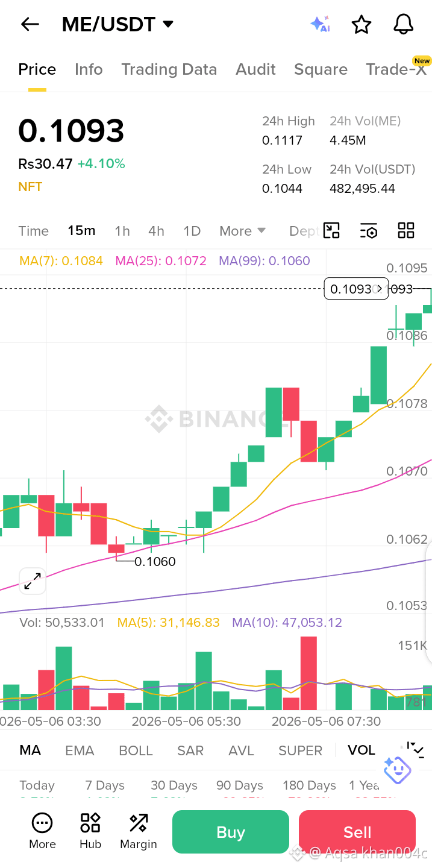432x868 pixels.
Task: Select the 4h interval
Action: [156, 231]
